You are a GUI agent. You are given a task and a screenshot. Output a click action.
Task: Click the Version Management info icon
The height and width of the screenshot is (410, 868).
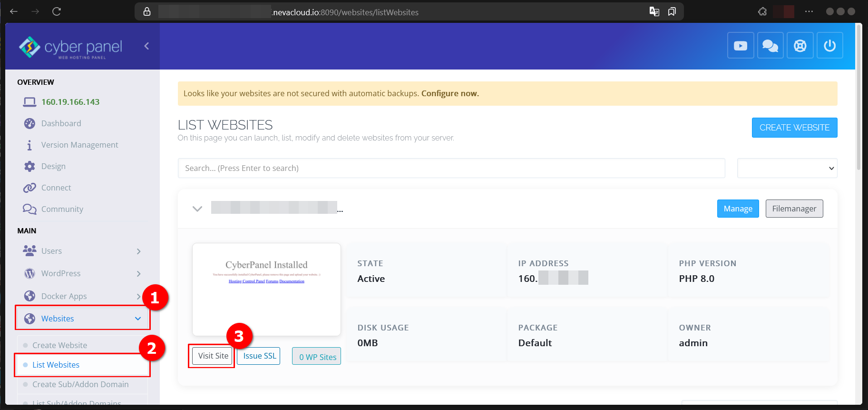click(x=29, y=145)
